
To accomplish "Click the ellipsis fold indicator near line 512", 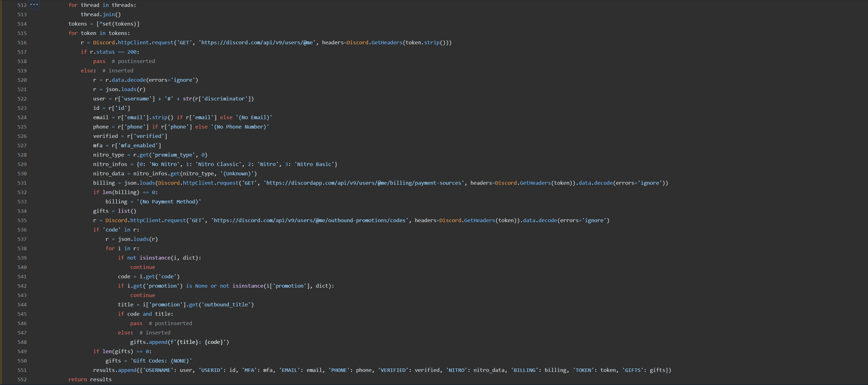I will (34, 5).
